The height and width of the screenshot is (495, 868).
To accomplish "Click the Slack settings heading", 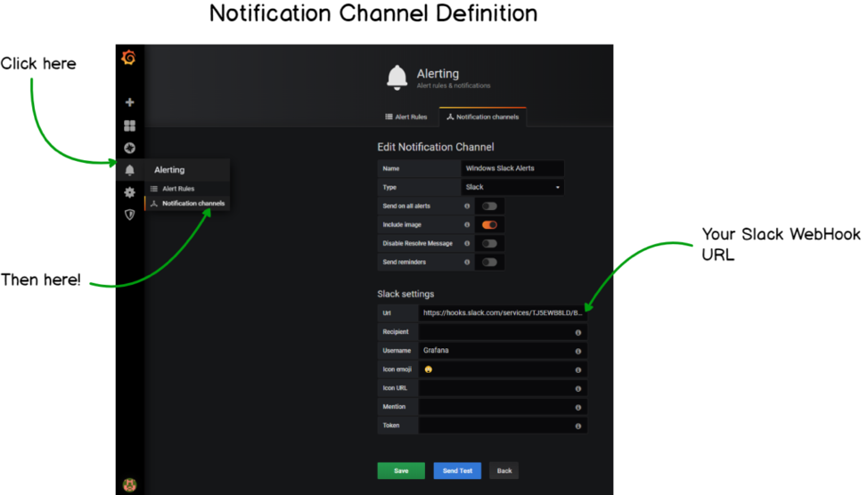I will (x=405, y=294).
